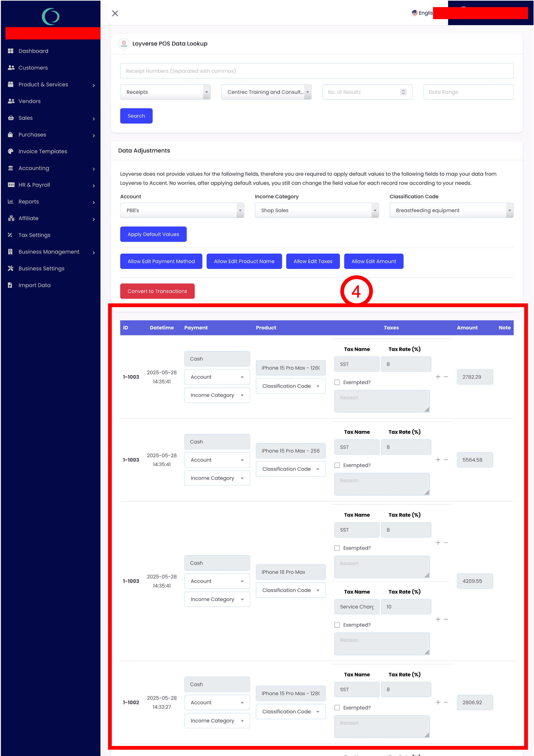
Task: Open the Breastfeeding equipment Classification Code dropdown
Action: 451,210
